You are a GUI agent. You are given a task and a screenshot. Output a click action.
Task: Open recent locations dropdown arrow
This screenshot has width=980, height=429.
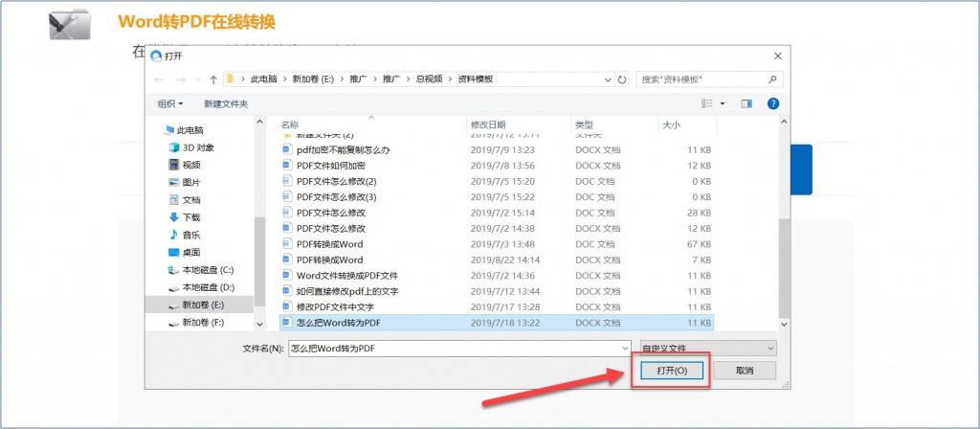tap(199, 80)
